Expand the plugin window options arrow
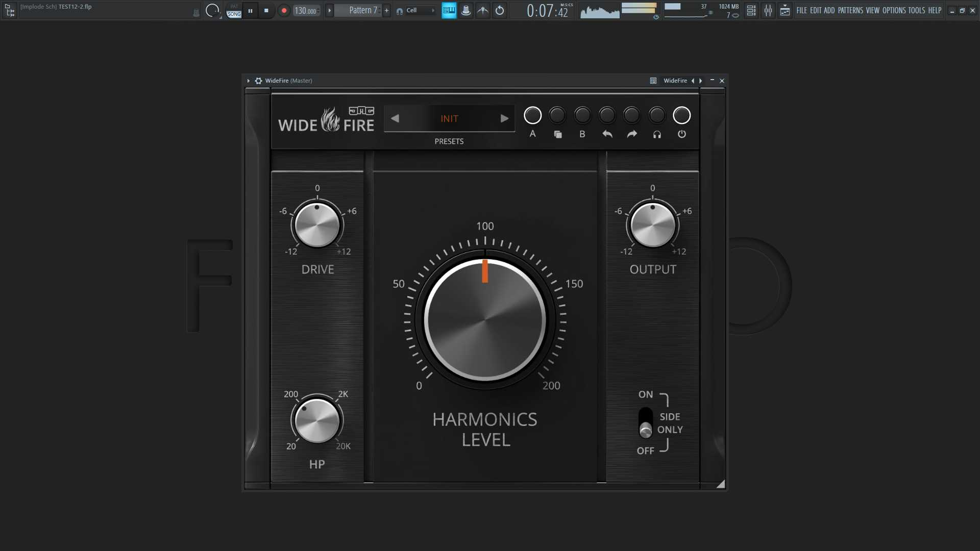This screenshot has width=980, height=551. 249,81
